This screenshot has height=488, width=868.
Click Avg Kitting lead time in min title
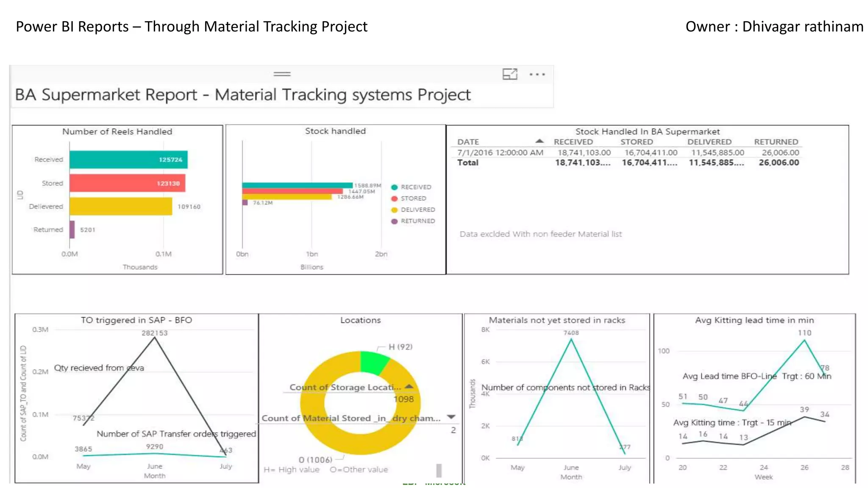tap(754, 320)
